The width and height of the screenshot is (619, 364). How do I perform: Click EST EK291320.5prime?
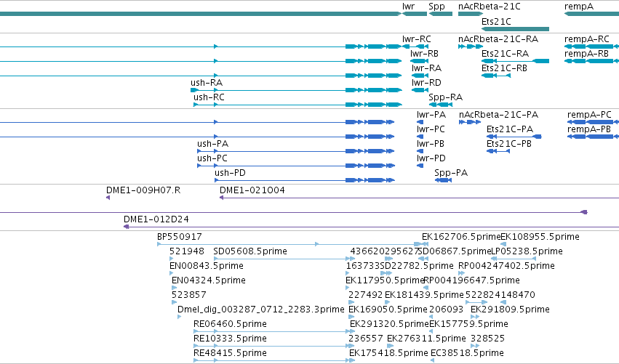click(389, 324)
